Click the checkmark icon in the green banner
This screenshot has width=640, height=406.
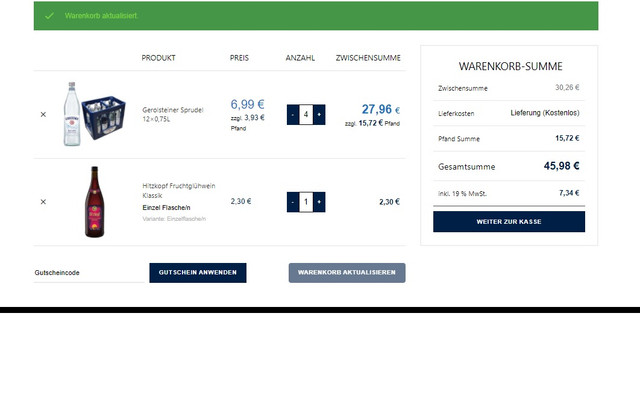tap(49, 16)
